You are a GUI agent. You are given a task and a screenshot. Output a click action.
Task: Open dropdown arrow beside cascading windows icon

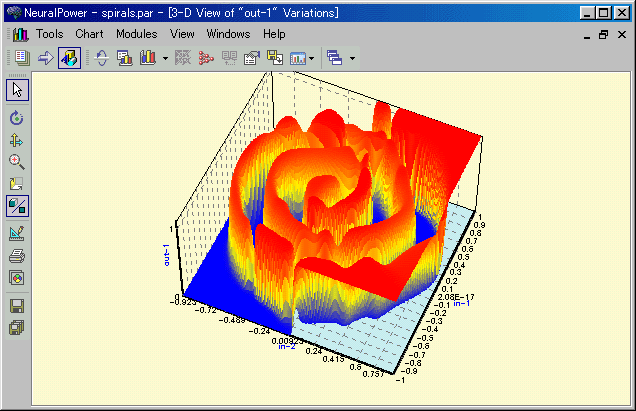tap(352, 58)
